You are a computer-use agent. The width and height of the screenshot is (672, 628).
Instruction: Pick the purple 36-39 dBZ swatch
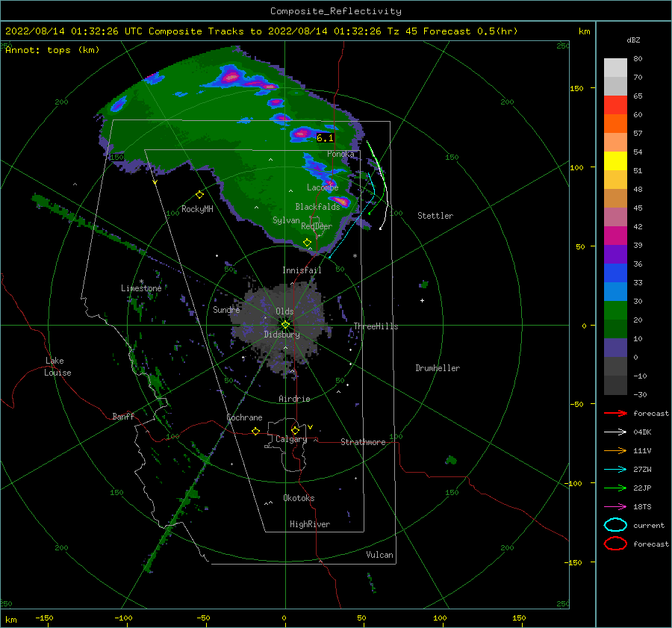(615, 255)
